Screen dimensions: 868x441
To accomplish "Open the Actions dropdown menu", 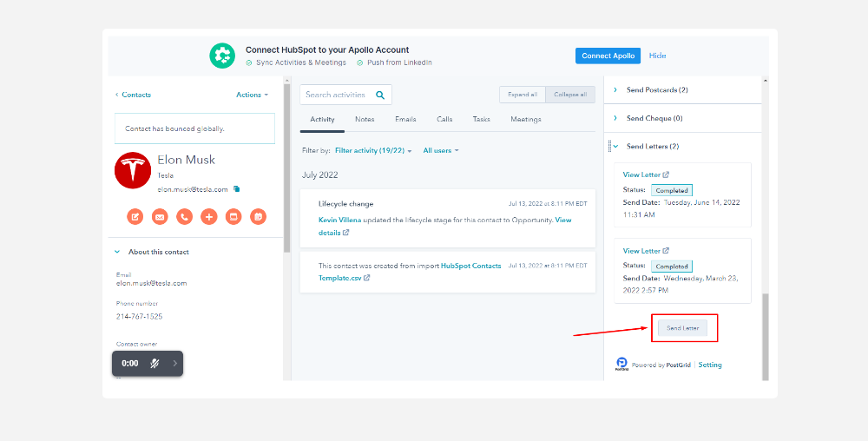I will pos(252,95).
